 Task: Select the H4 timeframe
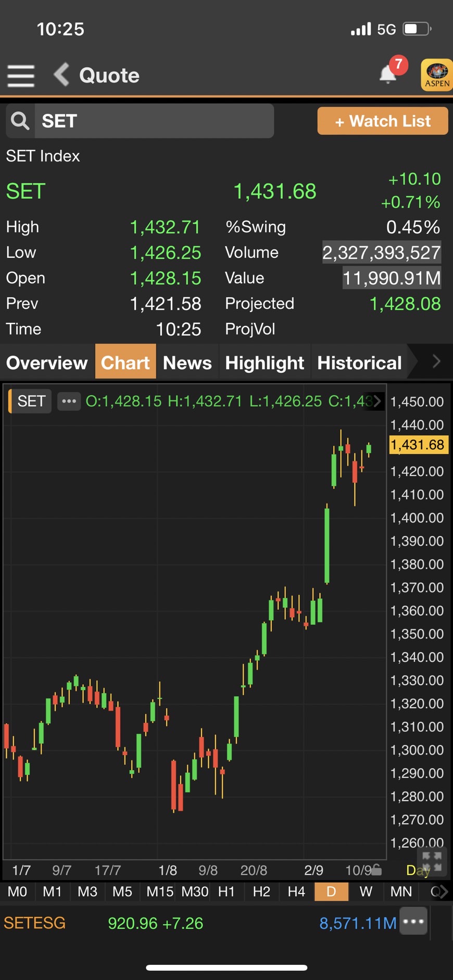(x=296, y=891)
